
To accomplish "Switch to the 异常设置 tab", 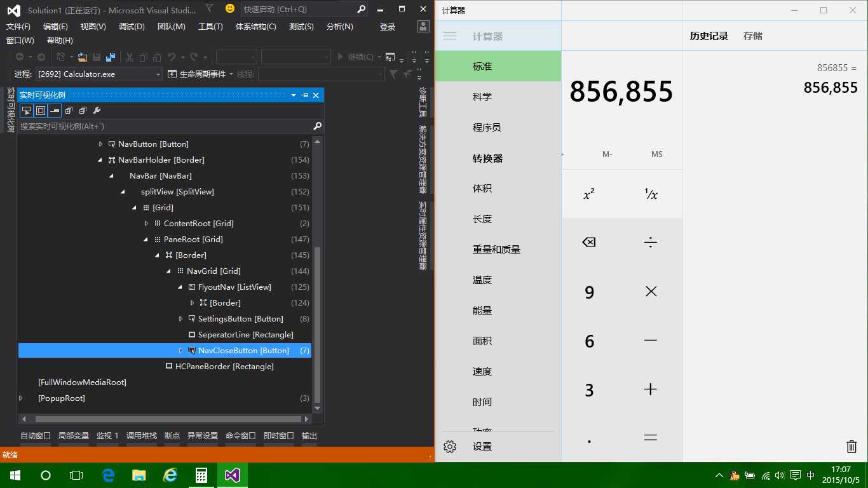I will point(203,436).
